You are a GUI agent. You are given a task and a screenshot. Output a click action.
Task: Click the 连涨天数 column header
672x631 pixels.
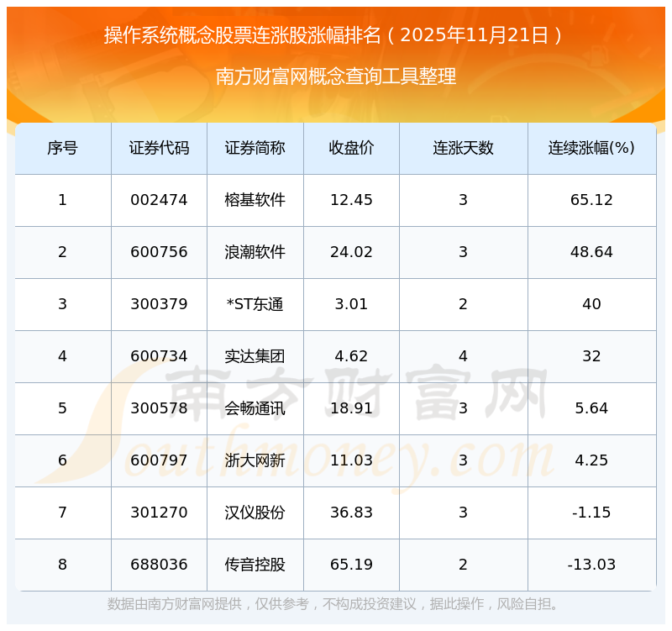coord(463,148)
